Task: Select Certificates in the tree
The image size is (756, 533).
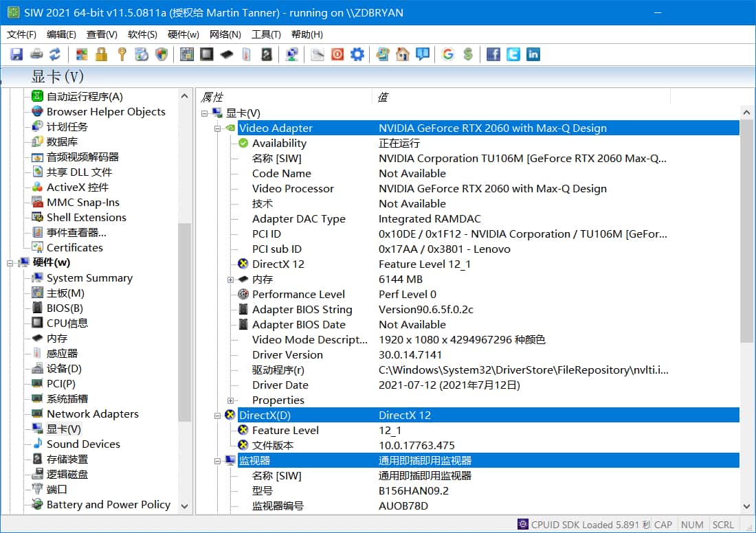Action: (x=75, y=248)
